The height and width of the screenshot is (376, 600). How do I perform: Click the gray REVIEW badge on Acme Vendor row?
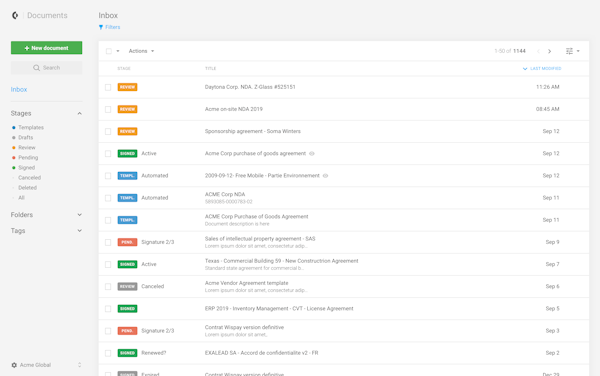tap(127, 286)
